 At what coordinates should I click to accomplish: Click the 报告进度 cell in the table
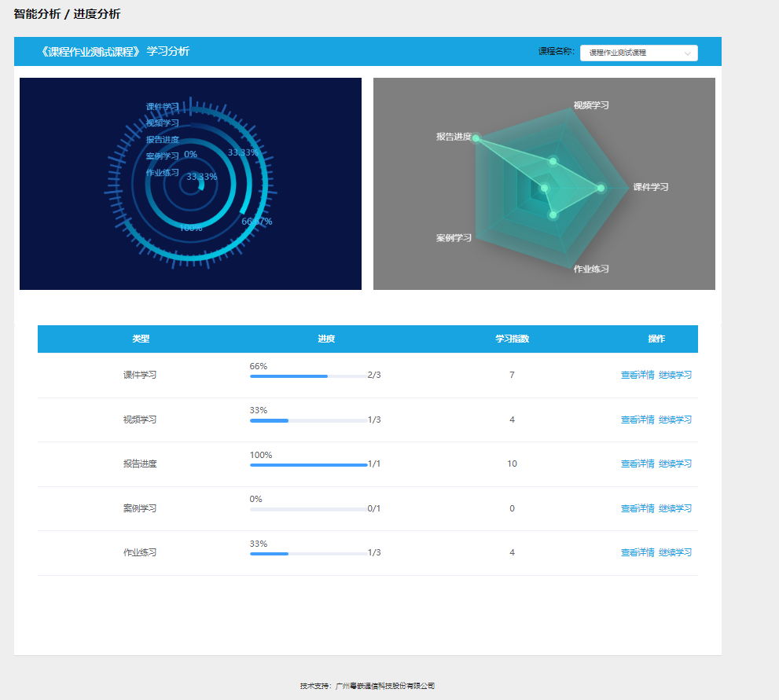(140, 464)
